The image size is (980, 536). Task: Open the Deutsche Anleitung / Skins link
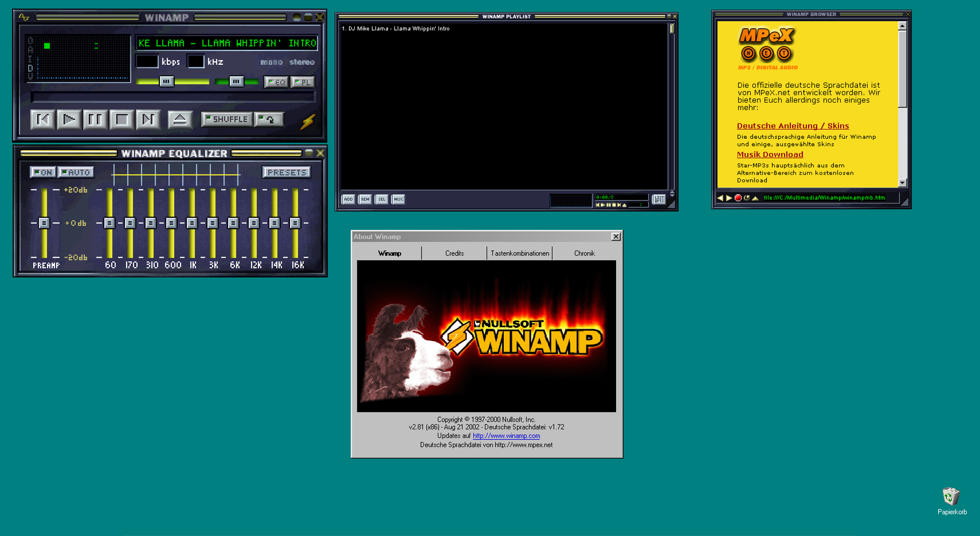point(793,126)
